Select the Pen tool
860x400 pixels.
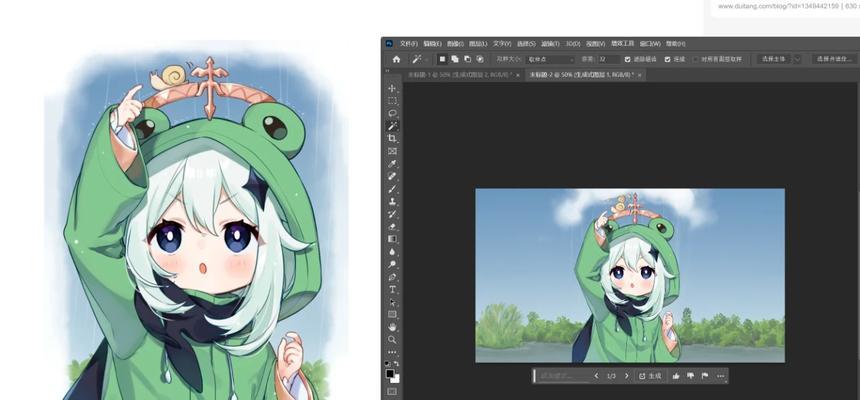tap(392, 277)
